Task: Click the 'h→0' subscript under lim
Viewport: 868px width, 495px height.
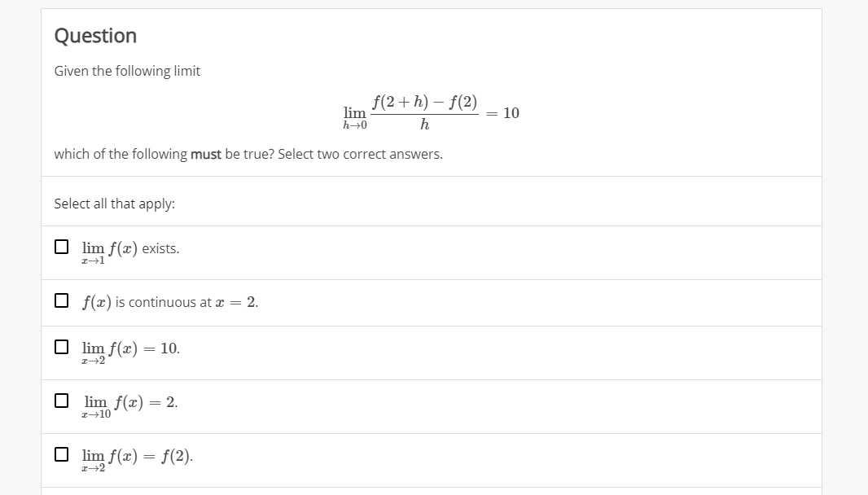Action: tap(355, 124)
